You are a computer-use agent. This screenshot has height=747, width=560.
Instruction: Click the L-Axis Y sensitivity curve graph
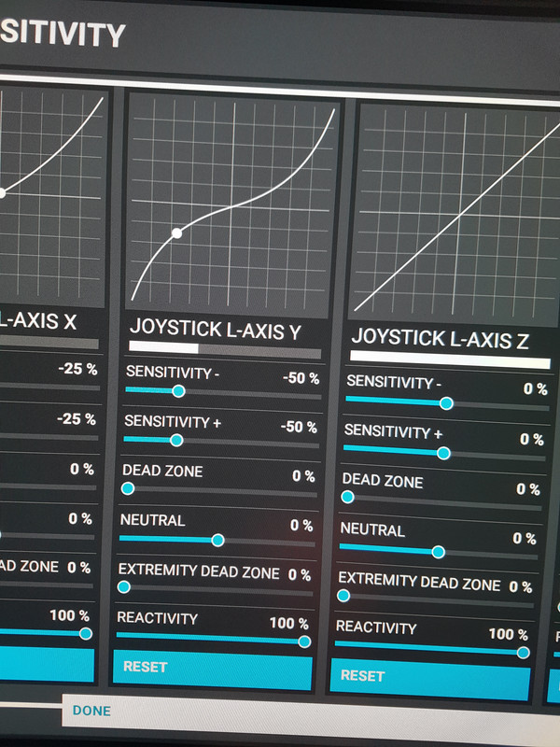(x=233, y=205)
